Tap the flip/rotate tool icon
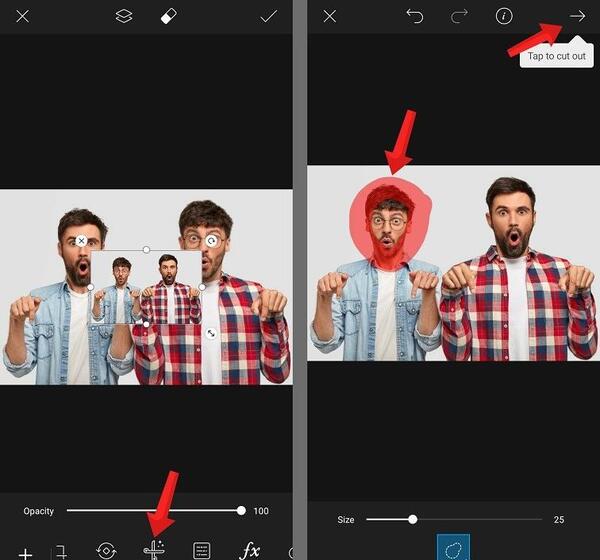The width and height of the screenshot is (600, 560). click(106, 551)
